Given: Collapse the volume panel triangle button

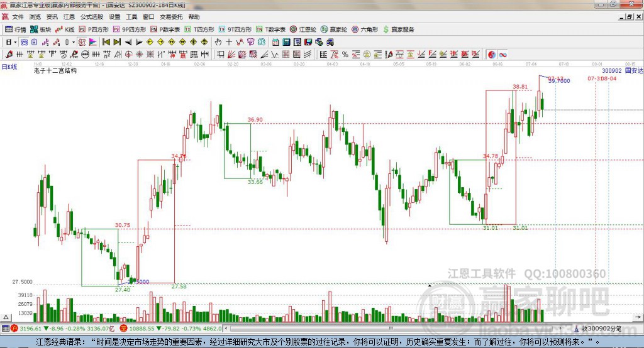Looking at the screenshot, I should point(6,317).
